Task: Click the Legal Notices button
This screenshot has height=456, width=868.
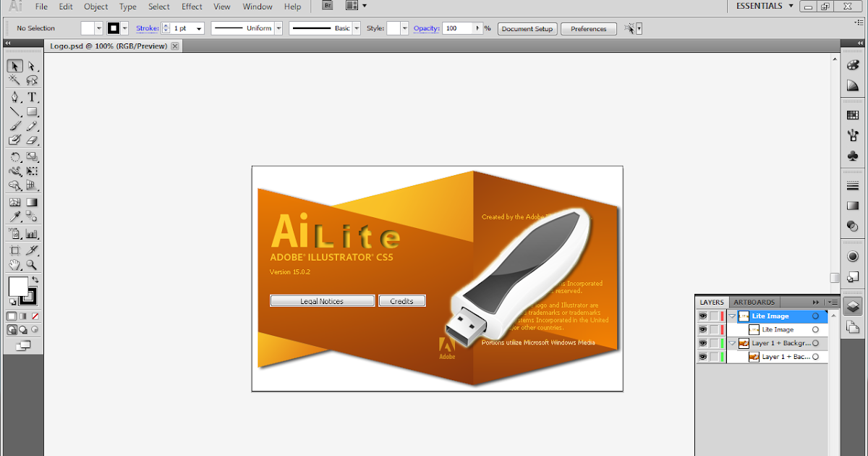Action: [322, 300]
